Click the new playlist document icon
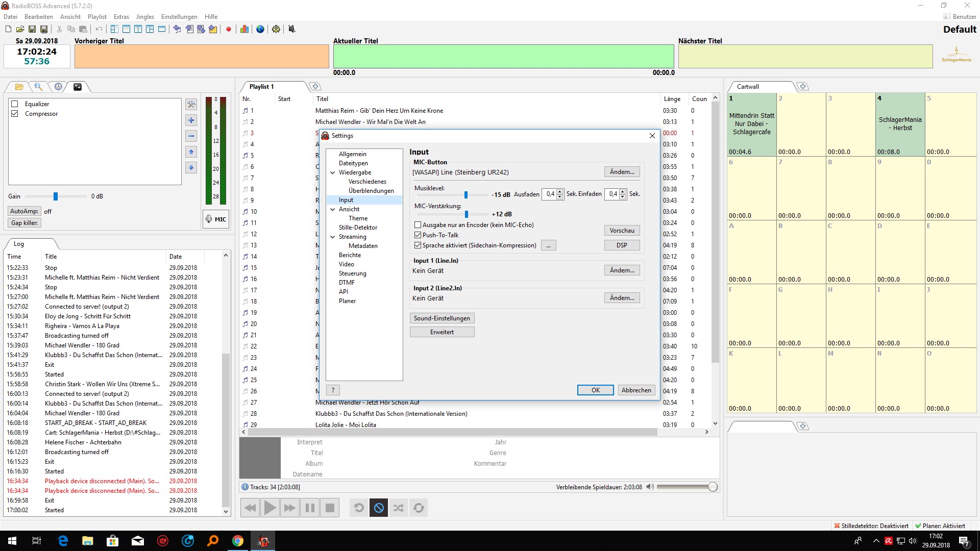 tap(8, 29)
